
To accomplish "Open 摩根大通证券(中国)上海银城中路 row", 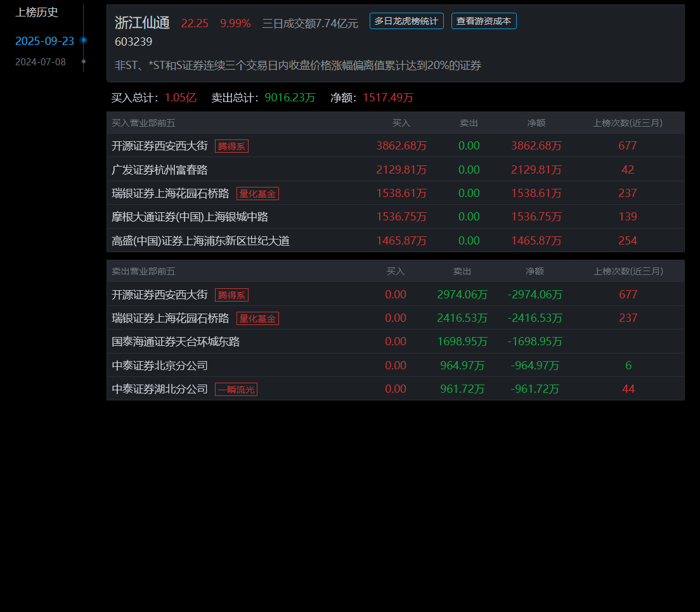I will click(395, 217).
